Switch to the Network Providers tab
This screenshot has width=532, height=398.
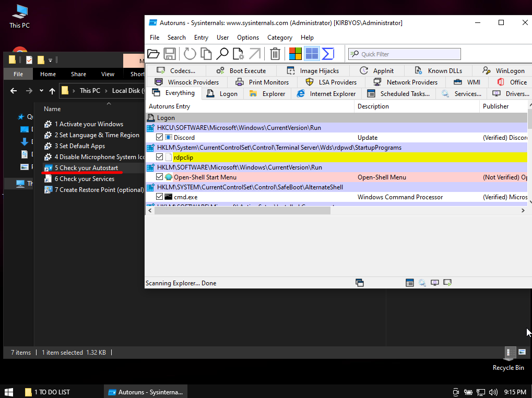[406, 82]
